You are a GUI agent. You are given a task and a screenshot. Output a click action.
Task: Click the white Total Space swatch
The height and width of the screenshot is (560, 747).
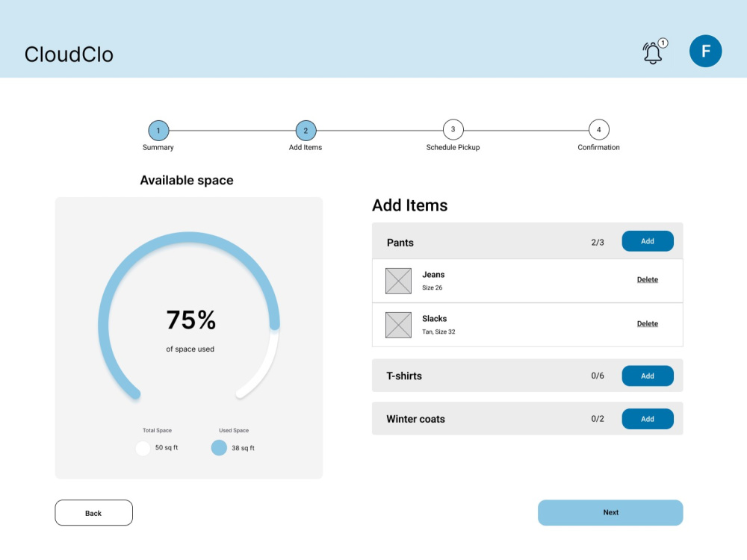[x=143, y=448]
